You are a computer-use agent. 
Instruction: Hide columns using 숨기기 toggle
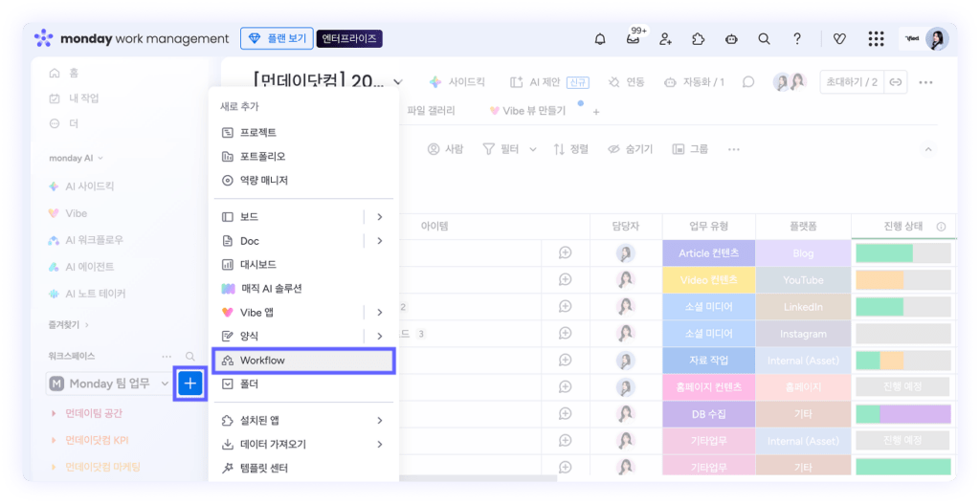pos(630,149)
